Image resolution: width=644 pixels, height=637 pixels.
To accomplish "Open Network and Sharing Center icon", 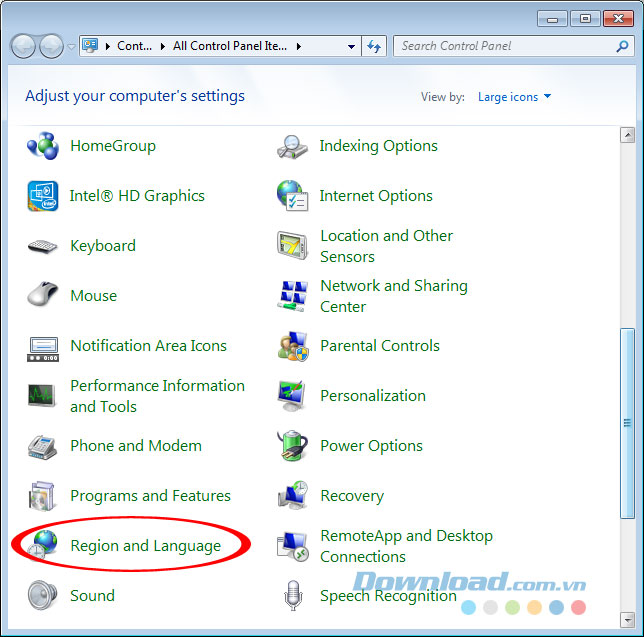I will (x=292, y=296).
